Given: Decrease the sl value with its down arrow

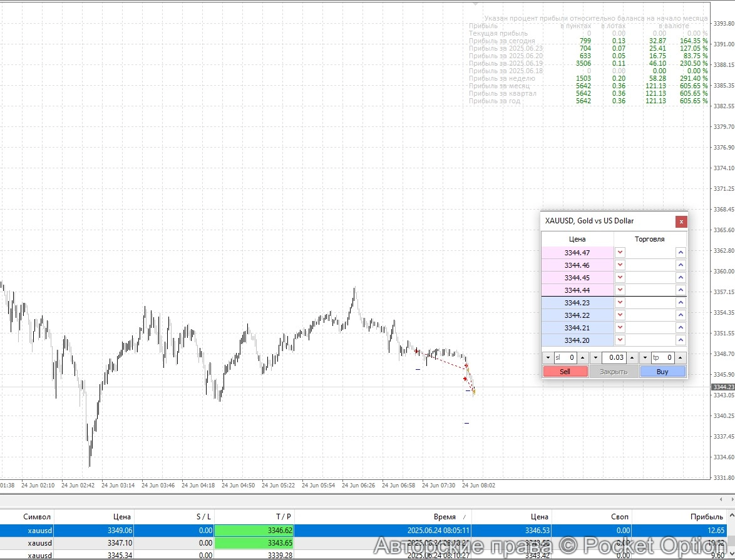Looking at the screenshot, I should click(547, 357).
